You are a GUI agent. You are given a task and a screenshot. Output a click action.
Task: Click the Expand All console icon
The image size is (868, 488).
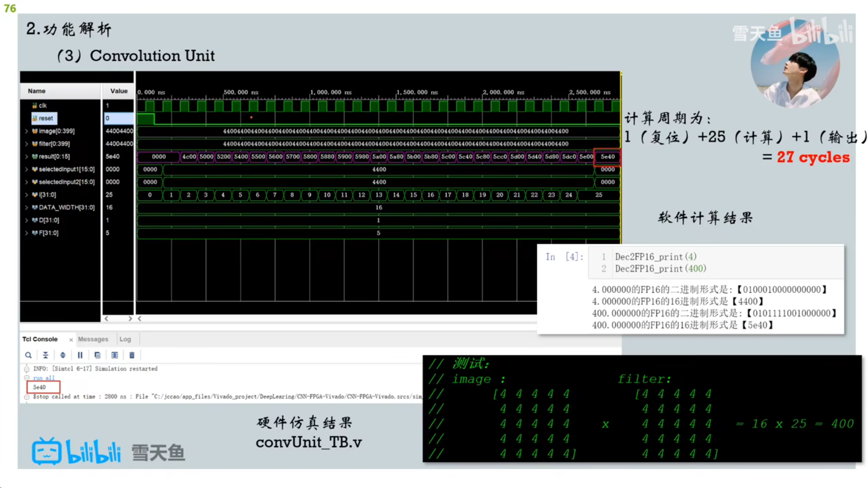pos(63,355)
